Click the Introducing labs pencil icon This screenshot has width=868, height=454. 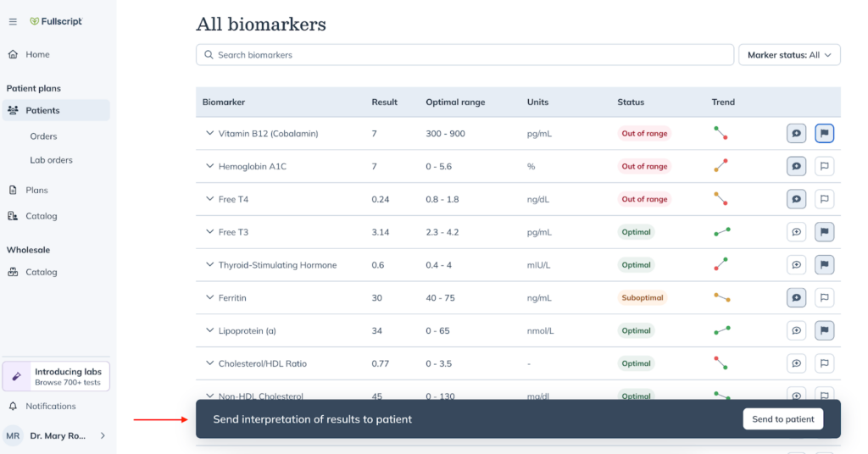[x=17, y=376]
